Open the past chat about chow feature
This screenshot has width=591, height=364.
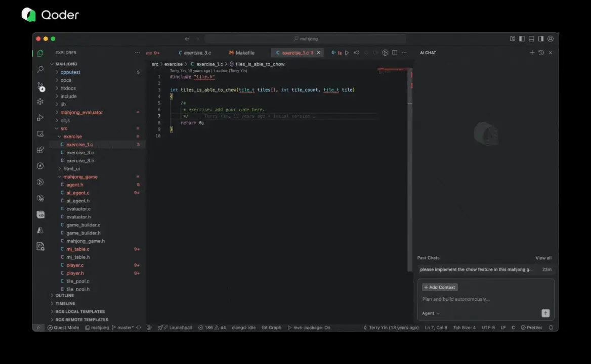tap(485, 269)
